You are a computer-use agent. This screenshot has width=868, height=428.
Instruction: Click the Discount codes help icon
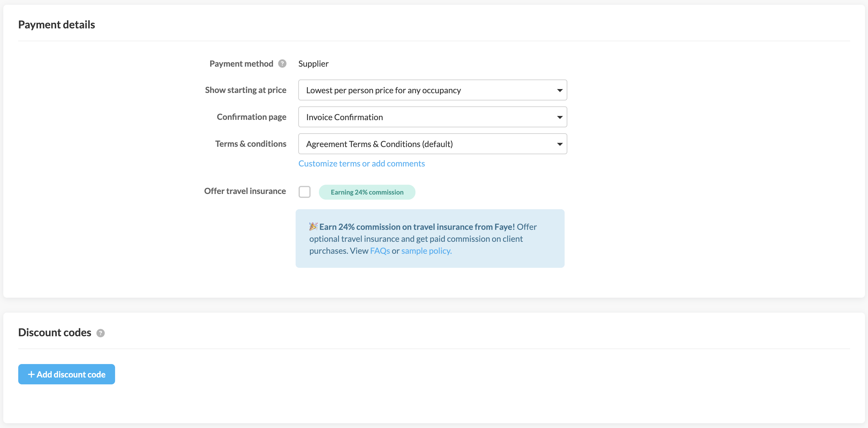click(x=100, y=333)
